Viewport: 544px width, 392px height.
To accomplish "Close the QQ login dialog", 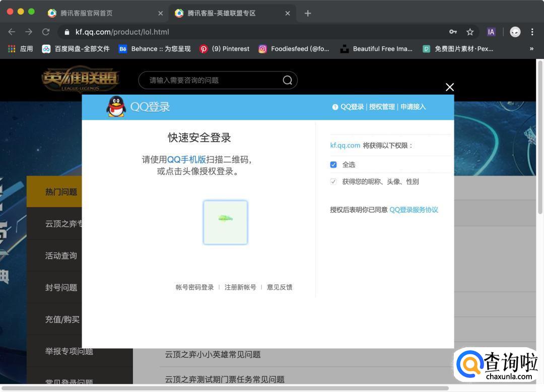I will pyautogui.click(x=450, y=87).
